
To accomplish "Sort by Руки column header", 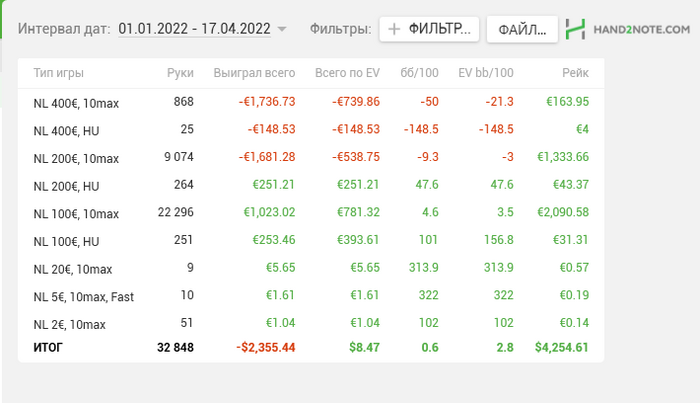I will point(180,73).
